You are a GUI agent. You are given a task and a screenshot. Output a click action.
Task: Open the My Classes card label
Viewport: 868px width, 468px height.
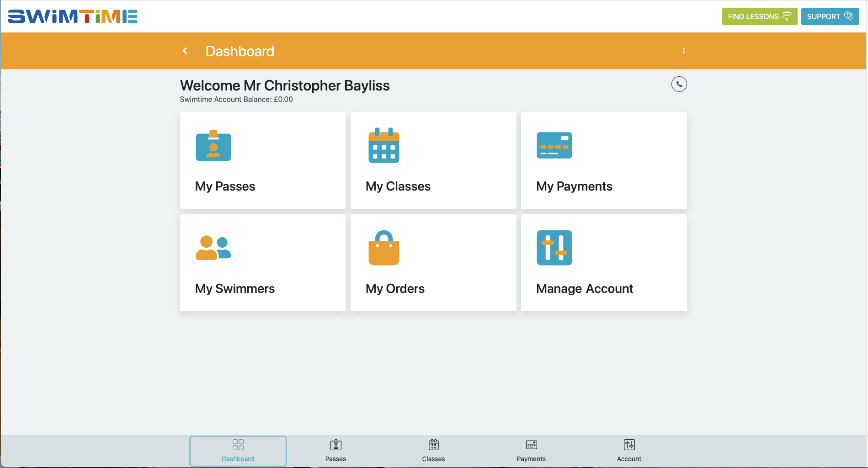pos(398,186)
